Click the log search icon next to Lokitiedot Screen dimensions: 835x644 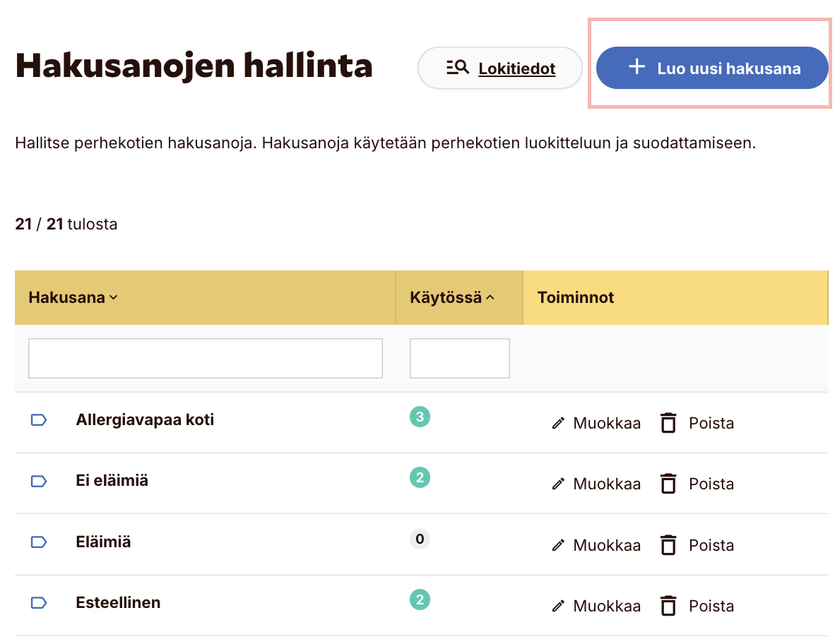click(x=457, y=68)
